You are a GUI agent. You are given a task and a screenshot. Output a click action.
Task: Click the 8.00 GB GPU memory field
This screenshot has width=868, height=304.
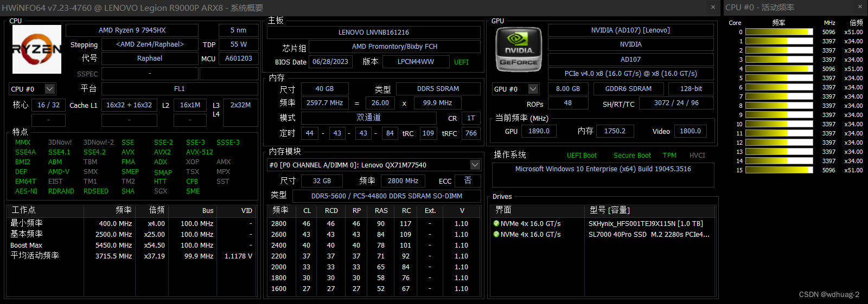(567, 89)
